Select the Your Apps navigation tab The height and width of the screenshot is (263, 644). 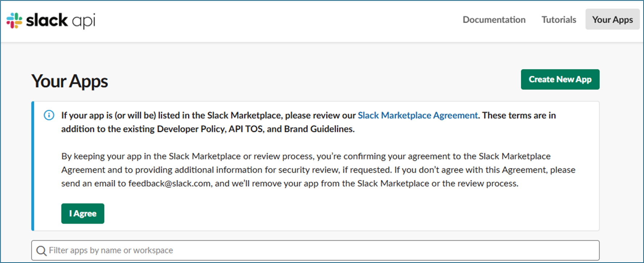pos(612,20)
